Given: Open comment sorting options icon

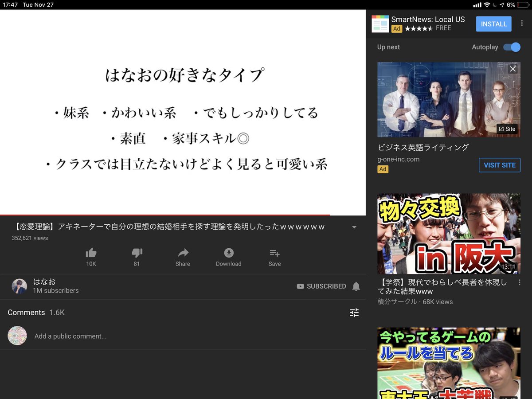Looking at the screenshot, I should pyautogui.click(x=354, y=312).
